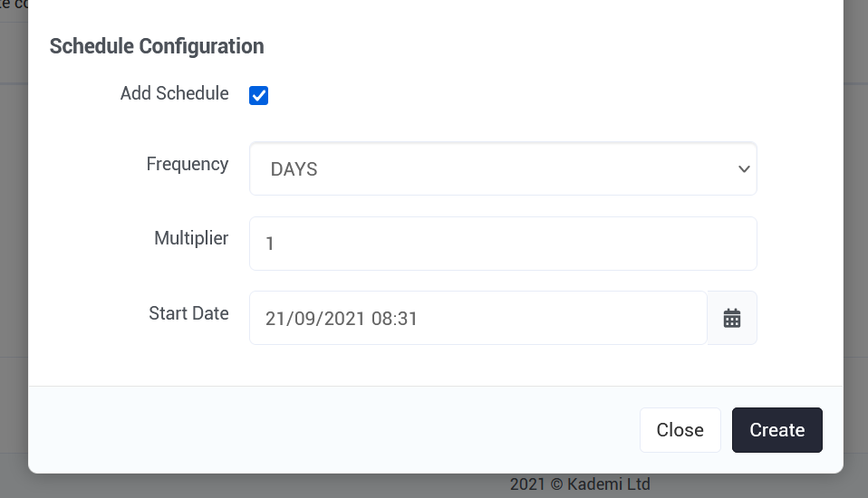Click empty dialog footer area beside Close

coord(333,430)
